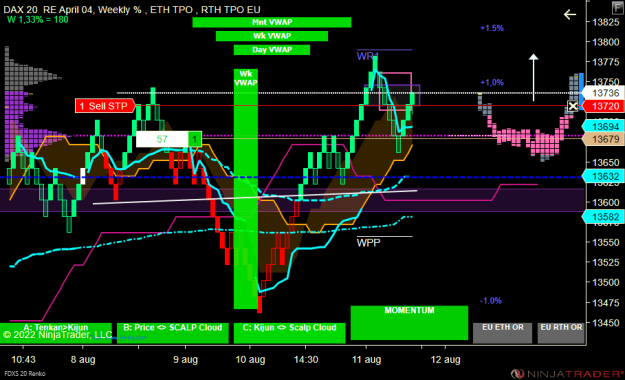Click the 13450 price axis label
This screenshot has height=380, width=625.
(606, 323)
